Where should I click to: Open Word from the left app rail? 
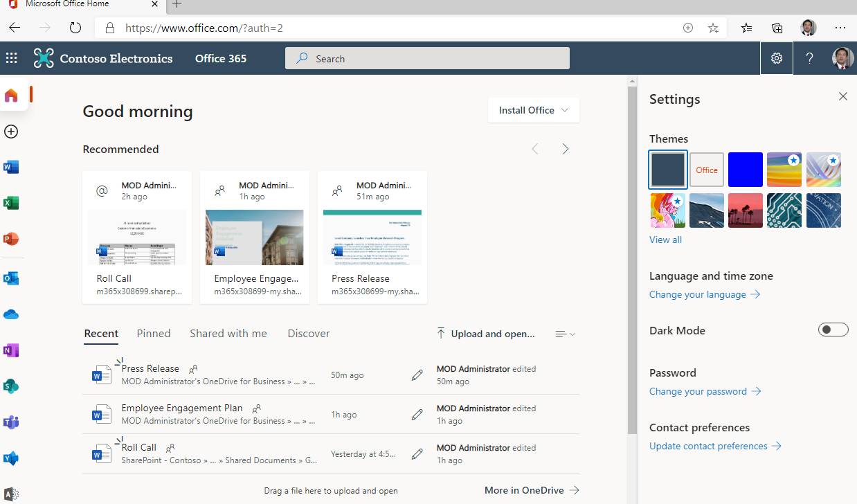(x=11, y=167)
